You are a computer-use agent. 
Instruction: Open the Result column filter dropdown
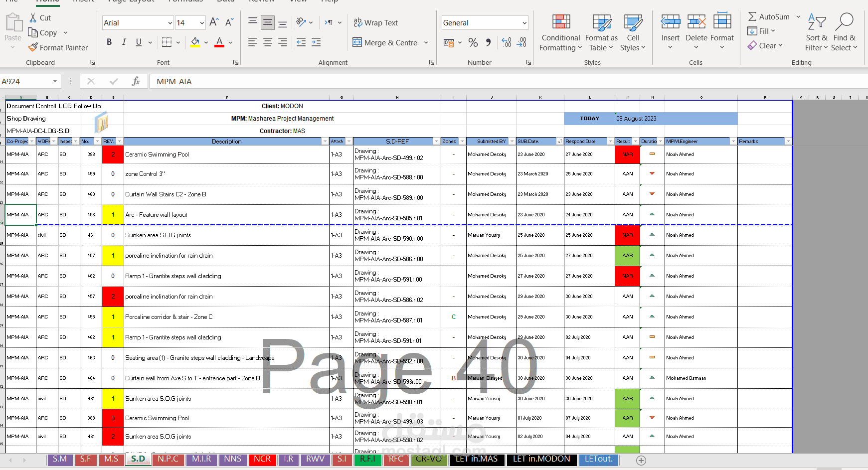636,142
